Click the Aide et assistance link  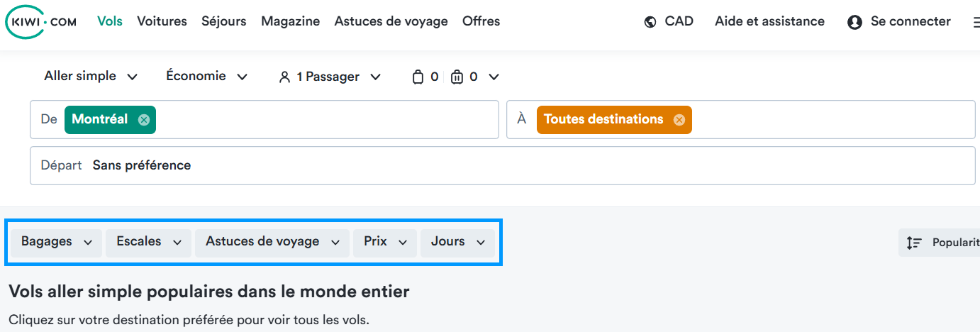pyautogui.click(x=769, y=21)
